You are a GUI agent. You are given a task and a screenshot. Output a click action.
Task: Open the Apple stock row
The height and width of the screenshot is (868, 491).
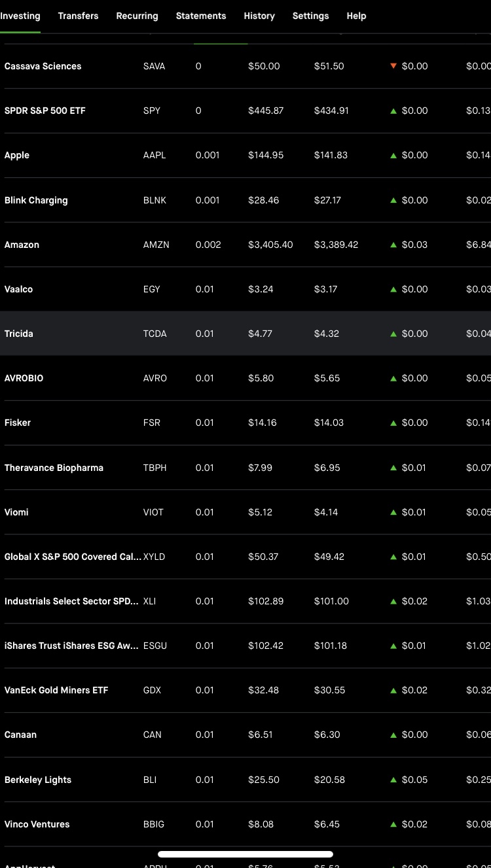[x=245, y=155]
